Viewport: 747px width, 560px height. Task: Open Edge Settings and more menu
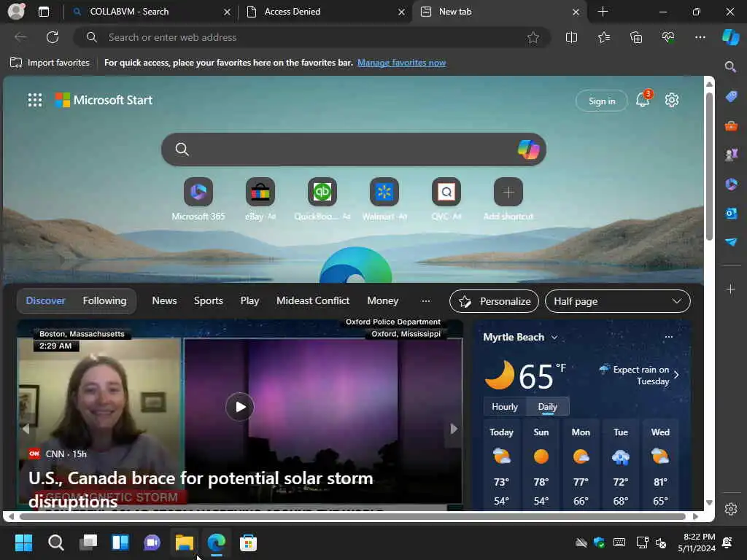click(700, 37)
